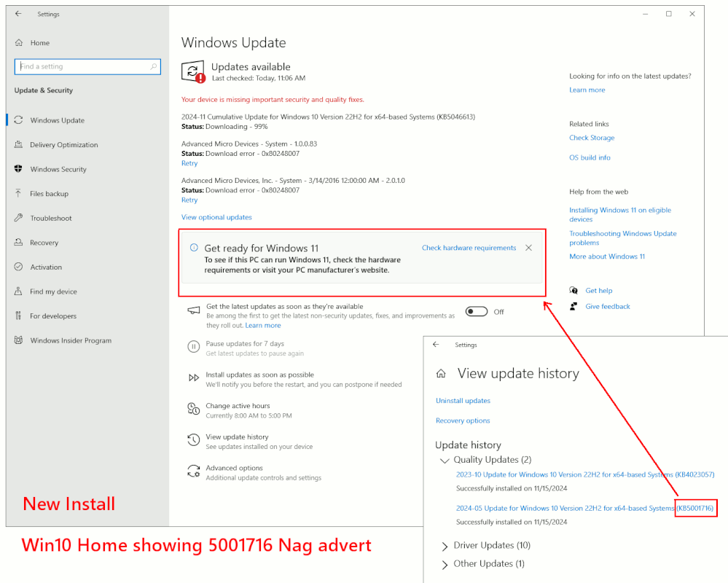
Task: Click the info icon in Windows 11 banner
Action: tap(194, 248)
